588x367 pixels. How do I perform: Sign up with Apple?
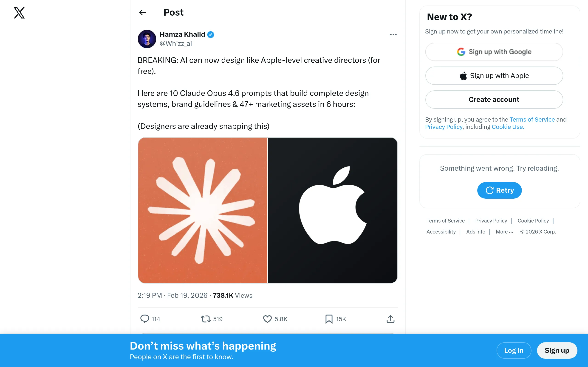click(494, 75)
